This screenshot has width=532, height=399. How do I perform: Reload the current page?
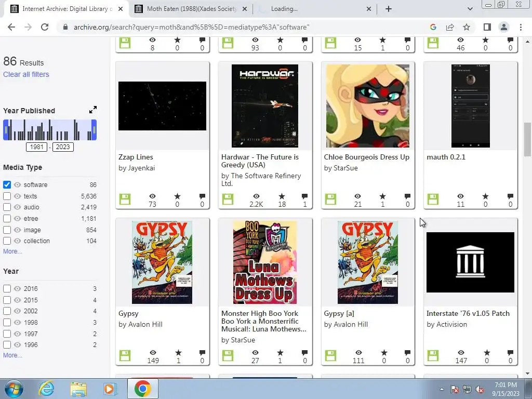point(45,27)
